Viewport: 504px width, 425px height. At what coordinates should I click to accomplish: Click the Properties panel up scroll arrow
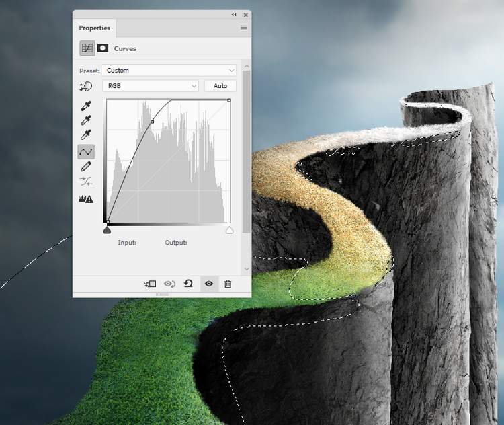pyautogui.click(x=247, y=67)
